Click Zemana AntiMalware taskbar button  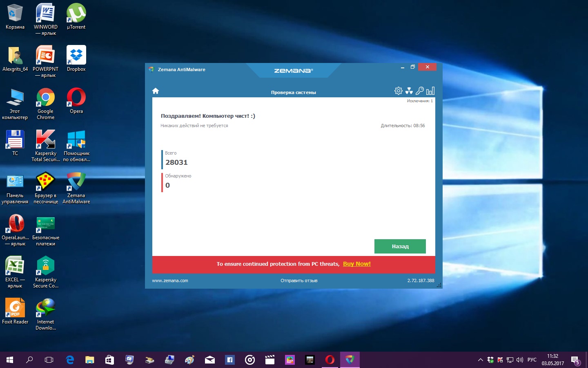(350, 360)
